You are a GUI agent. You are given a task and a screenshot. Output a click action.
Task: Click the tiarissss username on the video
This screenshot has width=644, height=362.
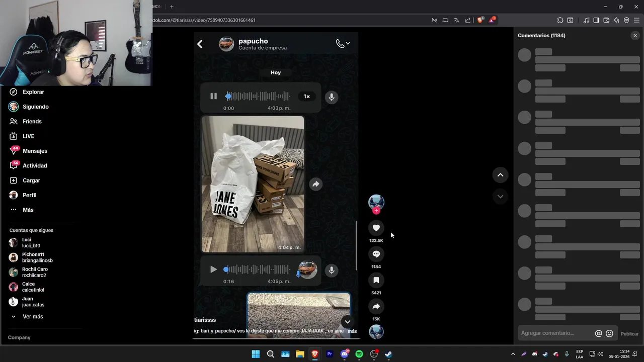pyautogui.click(x=205, y=320)
